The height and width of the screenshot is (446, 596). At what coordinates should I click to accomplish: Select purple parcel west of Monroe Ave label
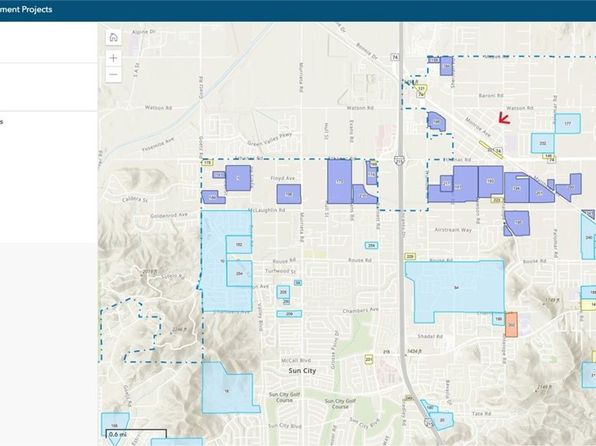click(x=436, y=122)
